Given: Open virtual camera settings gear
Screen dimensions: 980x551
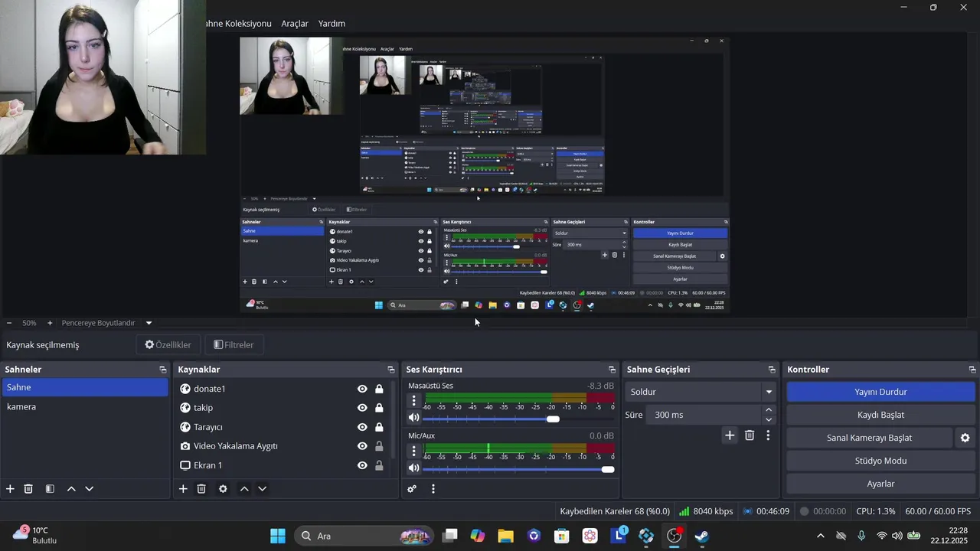Looking at the screenshot, I should [965, 438].
